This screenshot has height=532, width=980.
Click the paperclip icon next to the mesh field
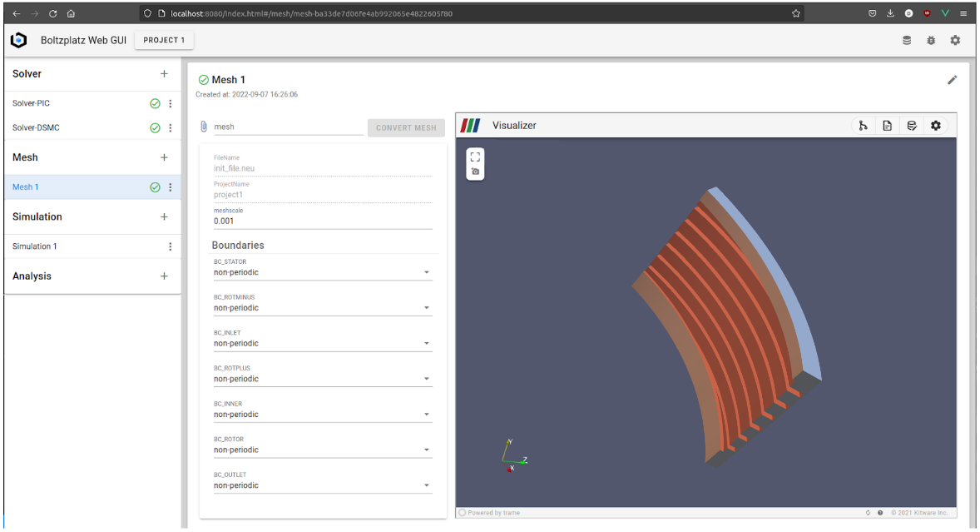202,127
